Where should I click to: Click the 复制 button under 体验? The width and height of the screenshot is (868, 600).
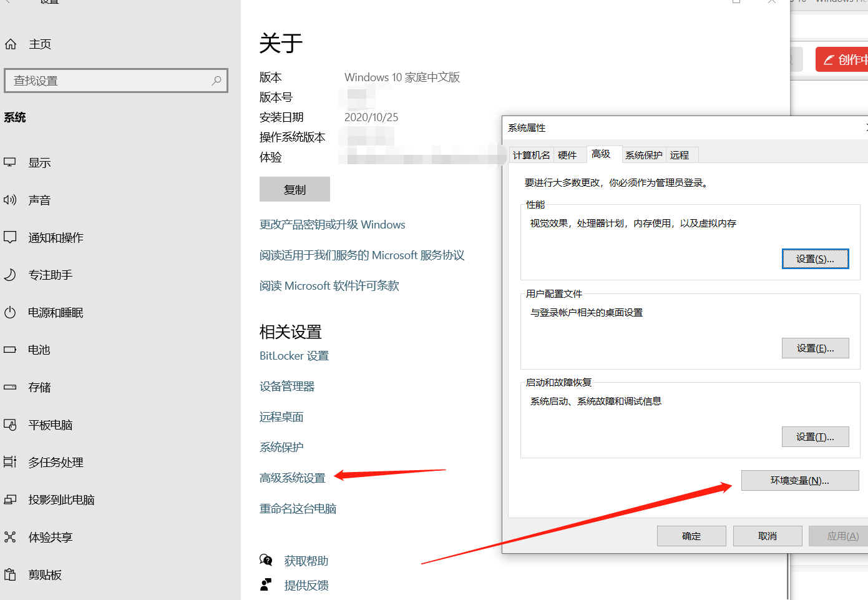tap(295, 189)
